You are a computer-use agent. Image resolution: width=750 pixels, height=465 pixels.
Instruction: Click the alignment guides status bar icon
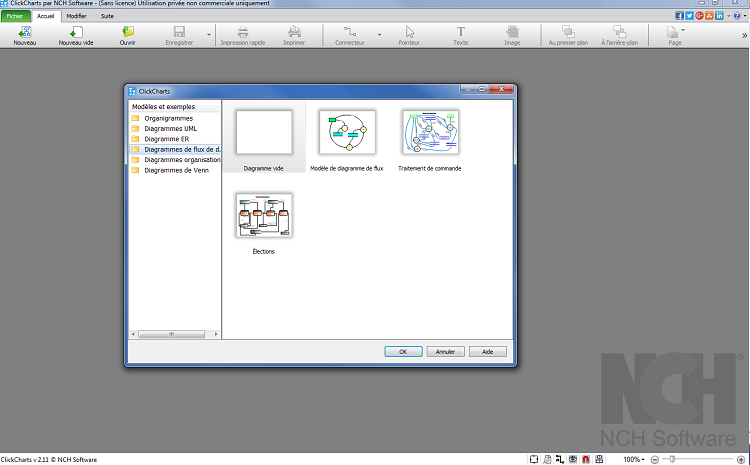(599, 459)
